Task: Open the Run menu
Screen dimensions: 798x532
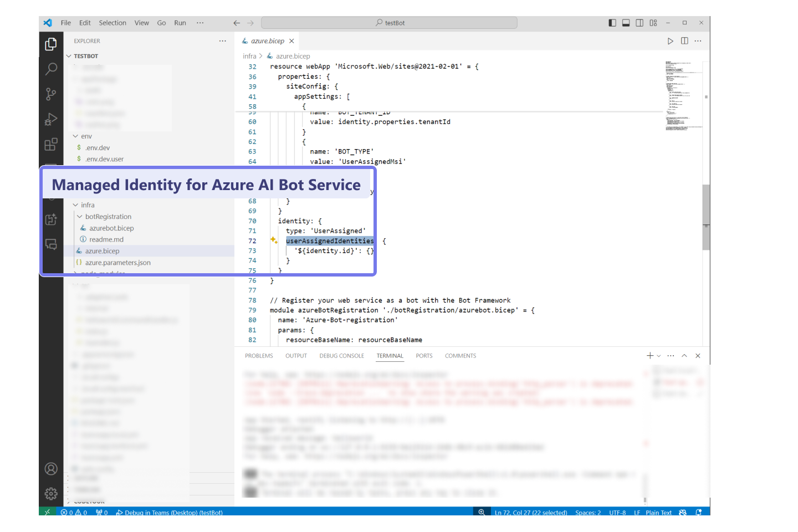Action: tap(180, 23)
